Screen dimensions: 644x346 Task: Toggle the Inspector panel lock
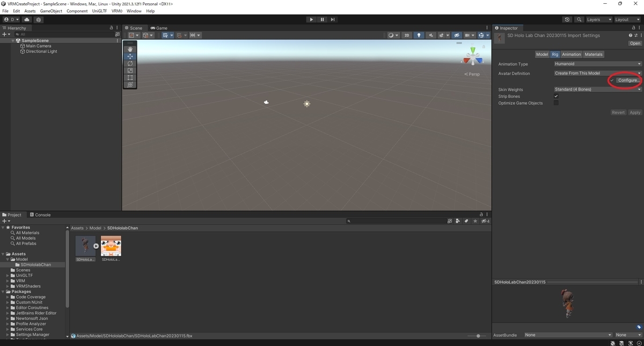tap(634, 28)
